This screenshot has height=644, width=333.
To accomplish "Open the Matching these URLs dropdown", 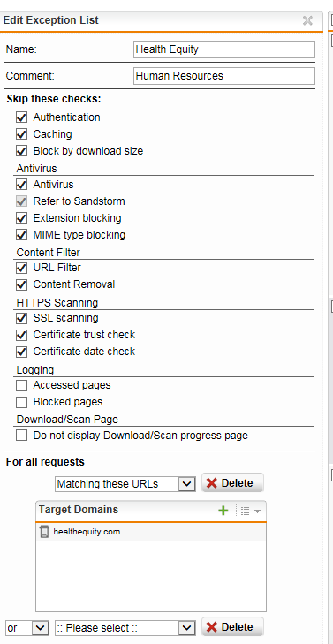I will coord(125,484).
